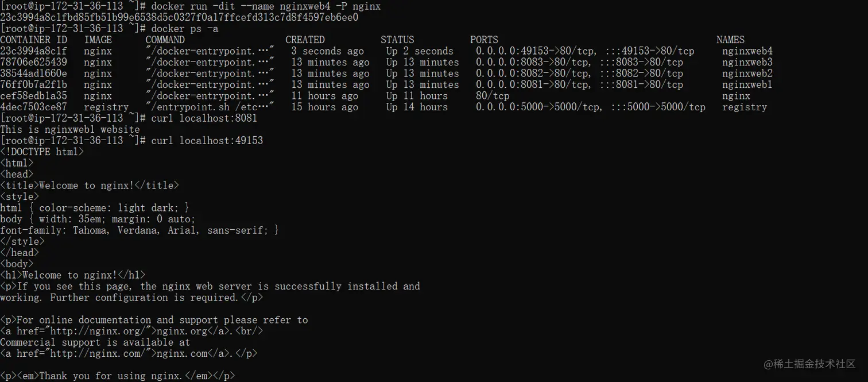This screenshot has height=382, width=868.
Task: Click the STATUS column header
Action: [397, 40]
